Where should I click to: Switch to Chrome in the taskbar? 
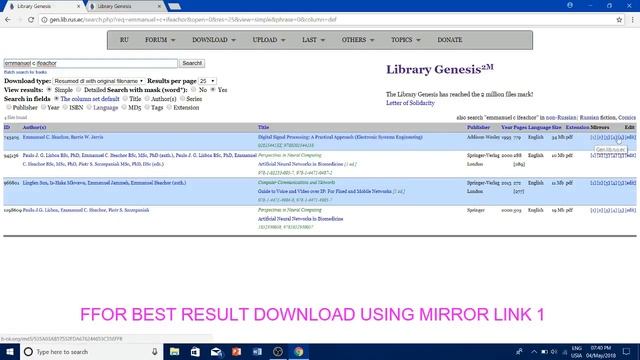298,351
